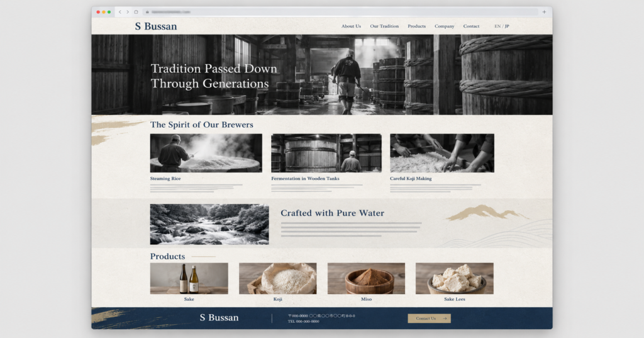Open the Fermentation in Wooden Tanks photo
Viewport: 644px width, 338px height.
326,153
